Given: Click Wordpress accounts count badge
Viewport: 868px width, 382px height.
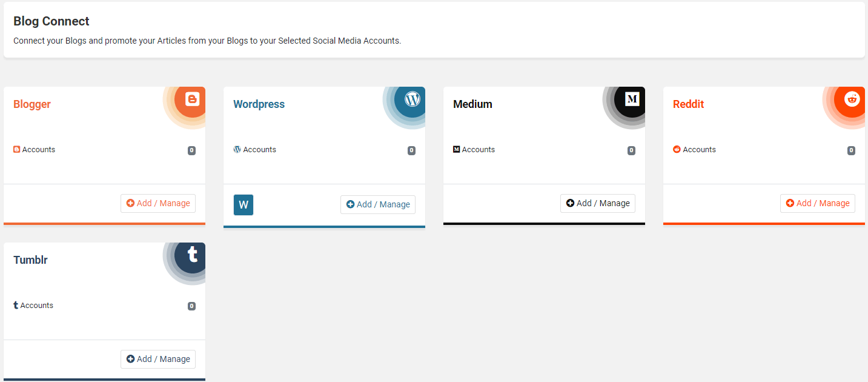Looking at the screenshot, I should [x=411, y=150].
